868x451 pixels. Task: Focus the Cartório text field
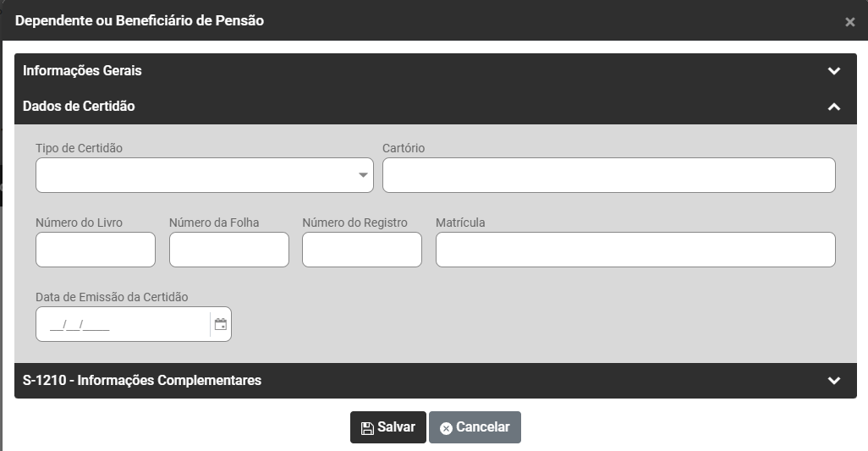[608, 175]
